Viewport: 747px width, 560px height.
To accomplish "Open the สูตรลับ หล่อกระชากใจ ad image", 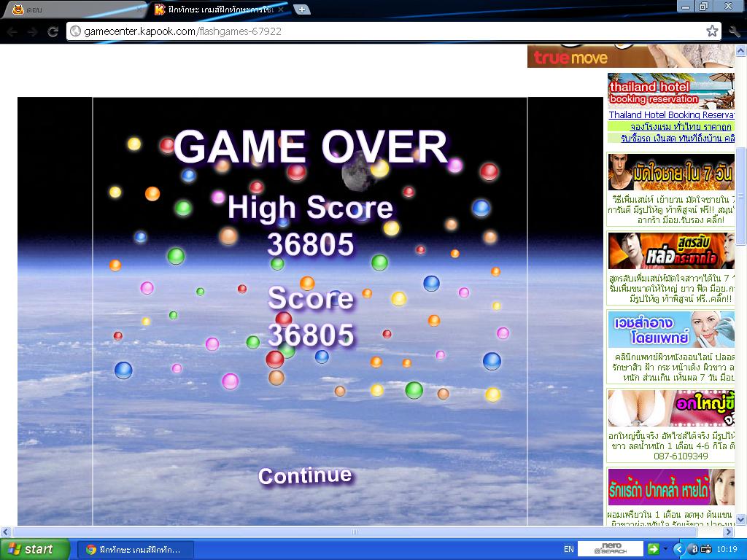I will click(x=671, y=251).
